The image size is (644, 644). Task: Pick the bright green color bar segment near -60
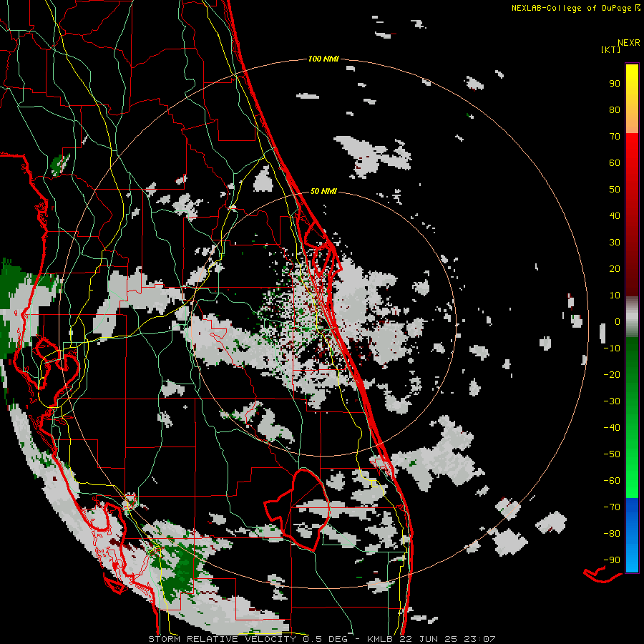point(632,481)
